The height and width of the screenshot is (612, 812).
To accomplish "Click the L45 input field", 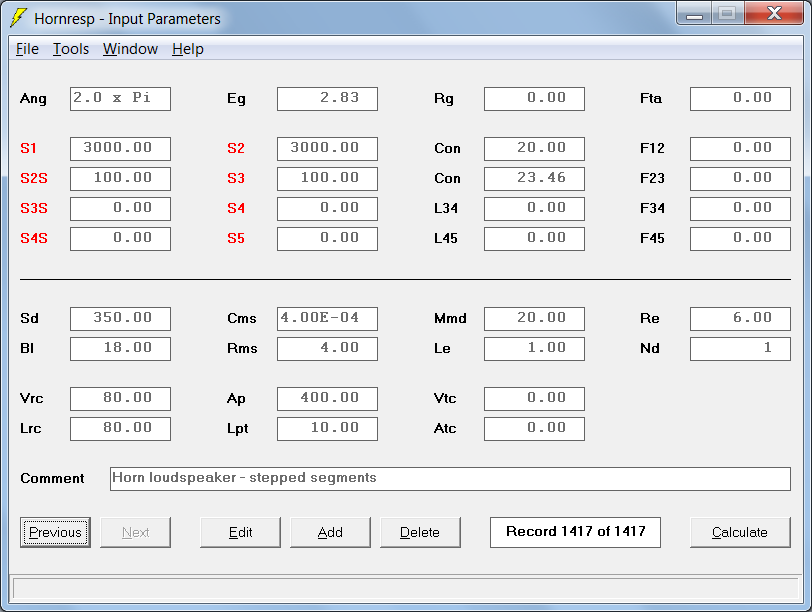I will point(534,239).
